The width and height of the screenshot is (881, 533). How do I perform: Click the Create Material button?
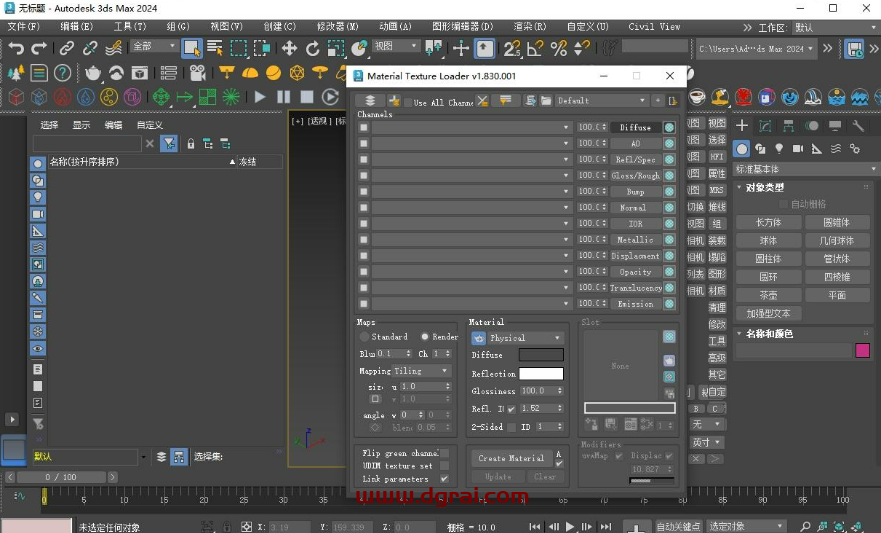[511, 458]
